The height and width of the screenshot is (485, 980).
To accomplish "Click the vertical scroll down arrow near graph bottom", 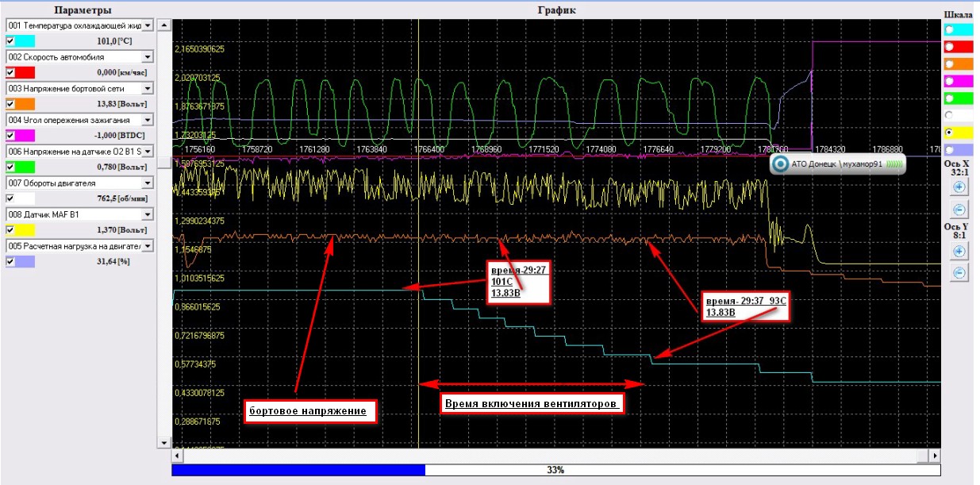I will click(163, 442).
